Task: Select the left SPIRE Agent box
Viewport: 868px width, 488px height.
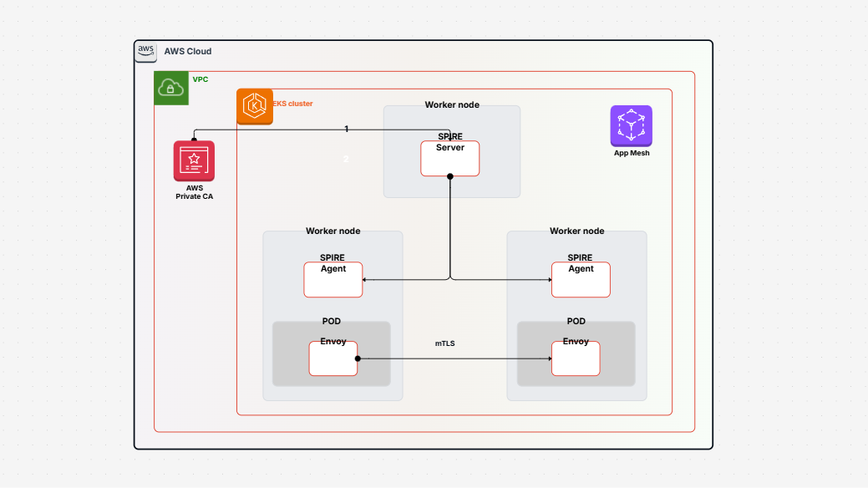Action: pyautogui.click(x=332, y=279)
